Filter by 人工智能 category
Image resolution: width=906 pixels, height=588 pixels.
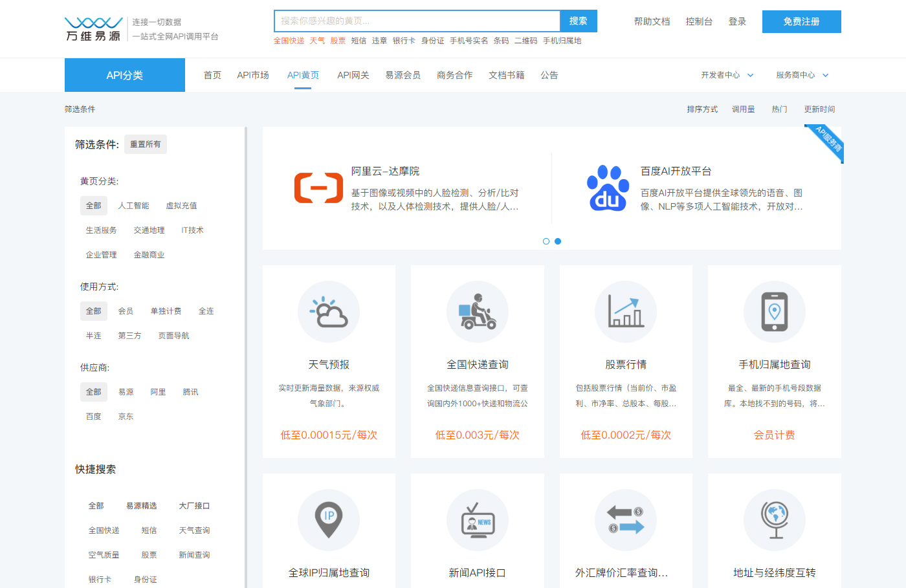[133, 206]
